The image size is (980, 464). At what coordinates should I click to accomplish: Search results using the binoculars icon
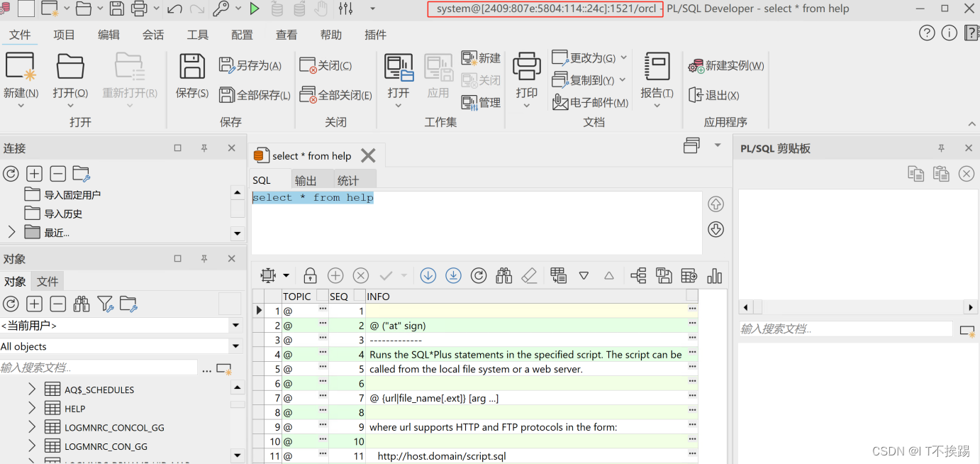[x=503, y=275]
